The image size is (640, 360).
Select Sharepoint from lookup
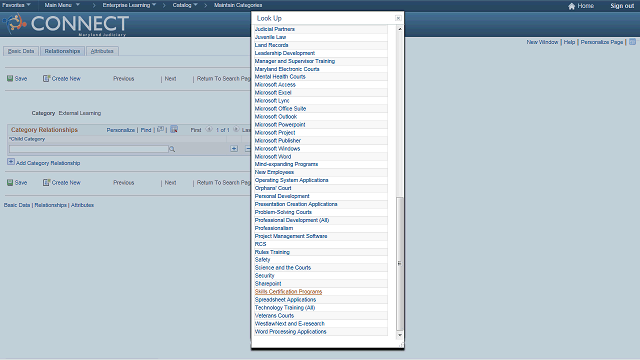click(x=268, y=284)
